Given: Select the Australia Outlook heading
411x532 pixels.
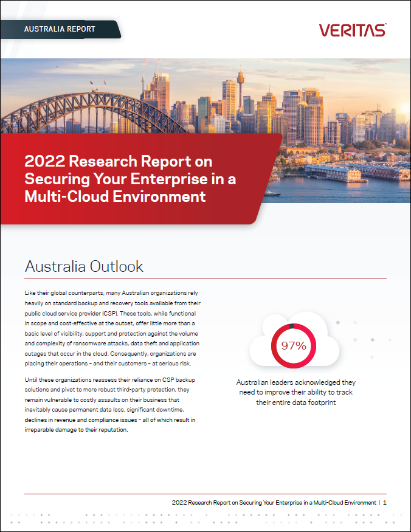Looking at the screenshot, I should click(84, 266).
